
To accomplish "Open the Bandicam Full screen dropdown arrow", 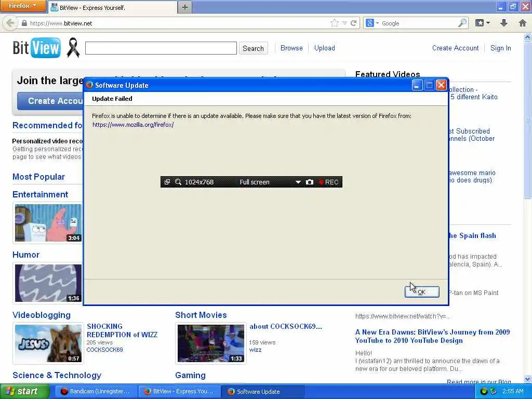I will pos(298,182).
